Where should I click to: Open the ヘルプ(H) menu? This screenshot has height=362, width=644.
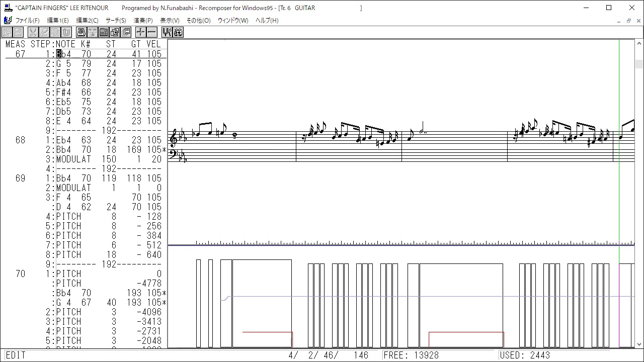click(x=267, y=21)
